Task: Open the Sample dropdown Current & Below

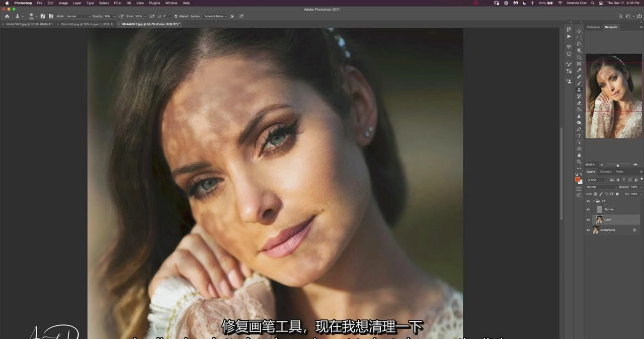Action: click(215, 16)
